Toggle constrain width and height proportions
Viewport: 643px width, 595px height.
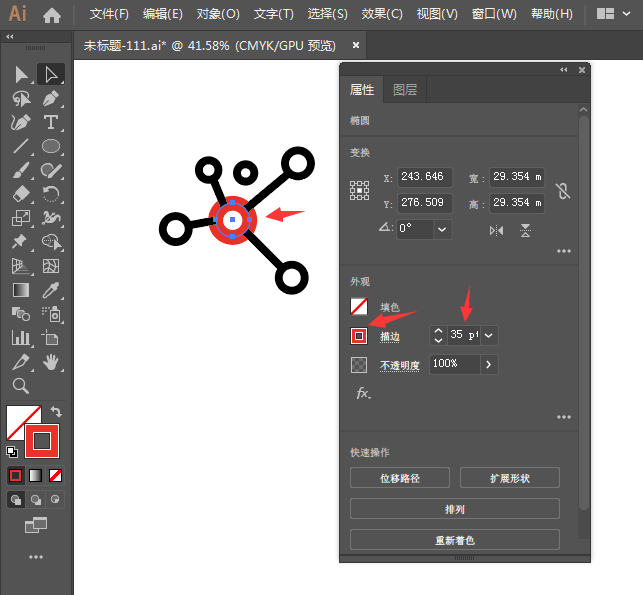563,191
